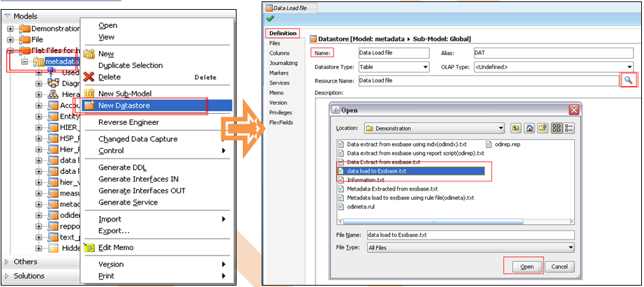Choose New Datastore from context menu
Viewport: 644px width, 287px height.
(x=157, y=105)
